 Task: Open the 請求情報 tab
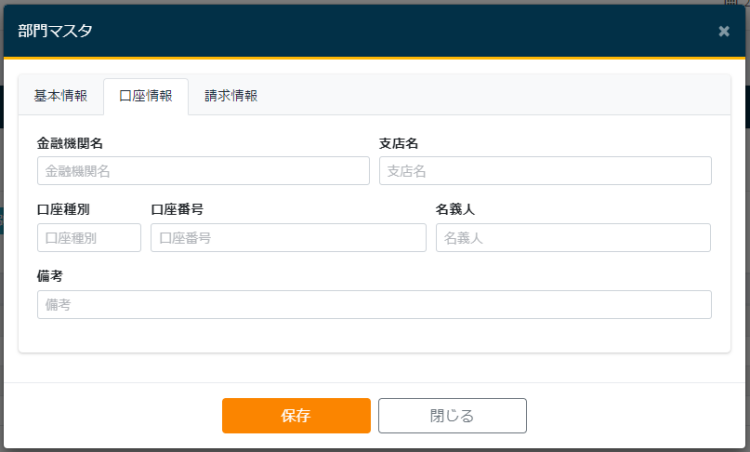pos(231,96)
